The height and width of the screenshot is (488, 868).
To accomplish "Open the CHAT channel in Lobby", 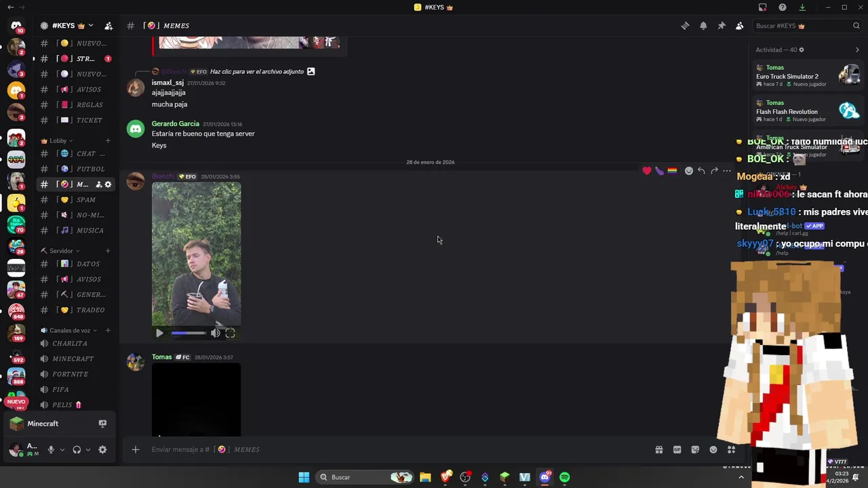I will click(75, 154).
